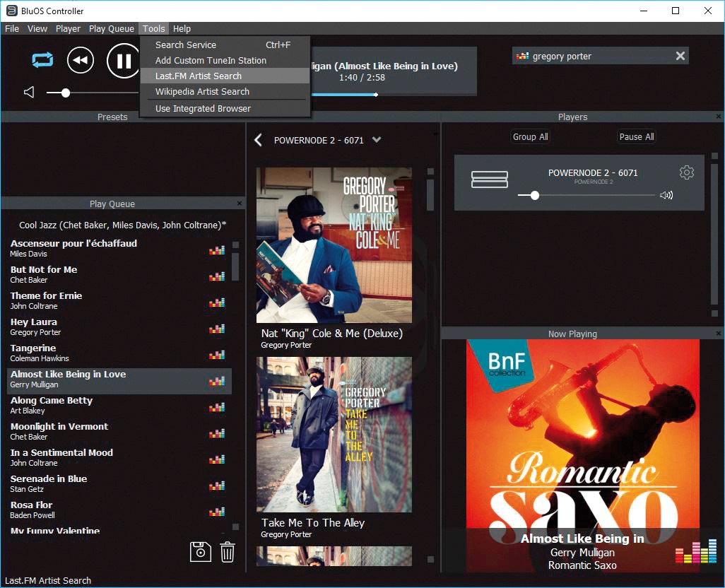Choose Search Service from Tools menu
The image size is (725, 588).
tap(225, 45)
